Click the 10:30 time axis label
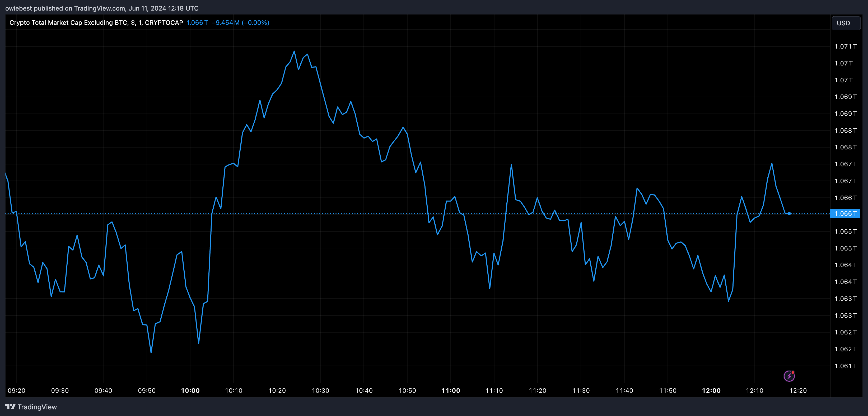The width and height of the screenshot is (868, 416). pyautogui.click(x=320, y=390)
